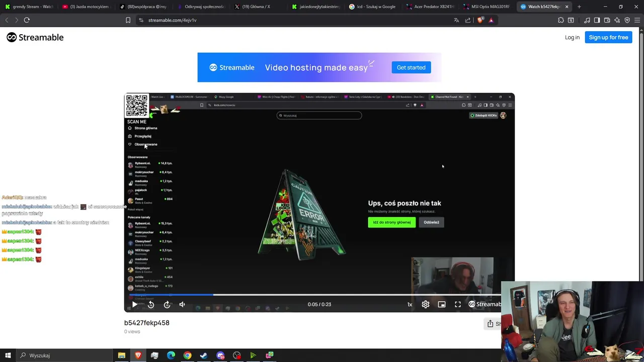This screenshot has height=362, width=644.
Task: Mute the video volume
Action: (182, 304)
